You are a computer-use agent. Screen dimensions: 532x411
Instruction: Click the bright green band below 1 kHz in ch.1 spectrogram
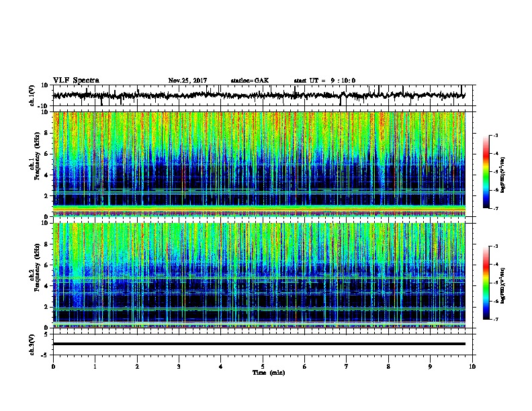tap(259, 208)
